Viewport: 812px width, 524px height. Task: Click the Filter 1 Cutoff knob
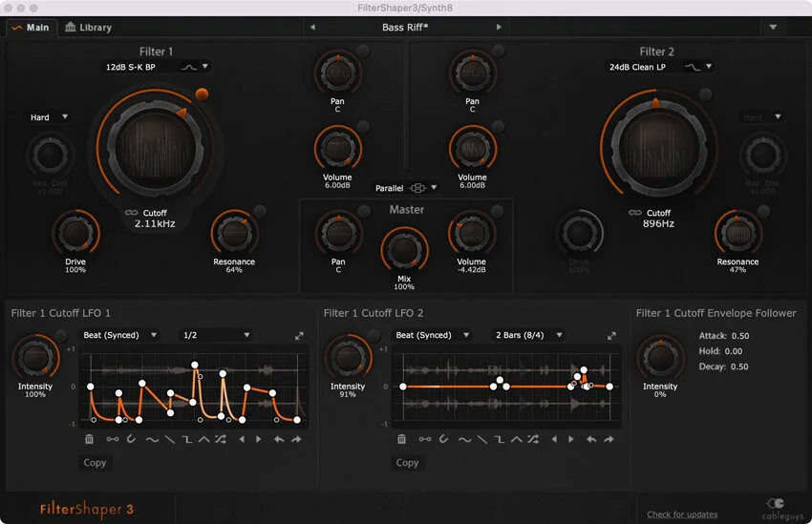pyautogui.click(x=155, y=149)
